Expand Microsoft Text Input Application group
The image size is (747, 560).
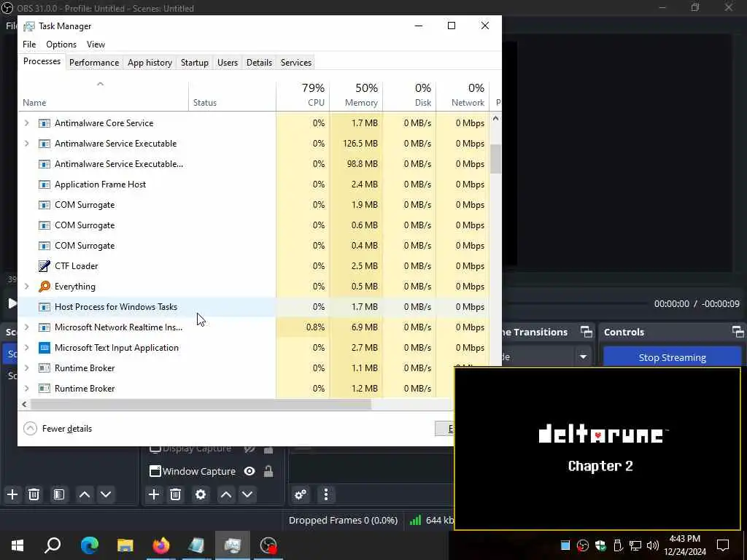click(x=27, y=348)
